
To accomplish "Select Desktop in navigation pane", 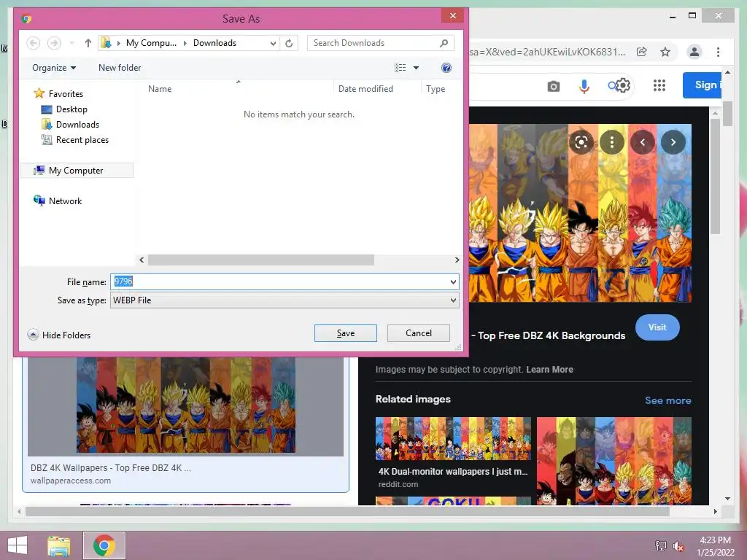I will [x=65, y=109].
